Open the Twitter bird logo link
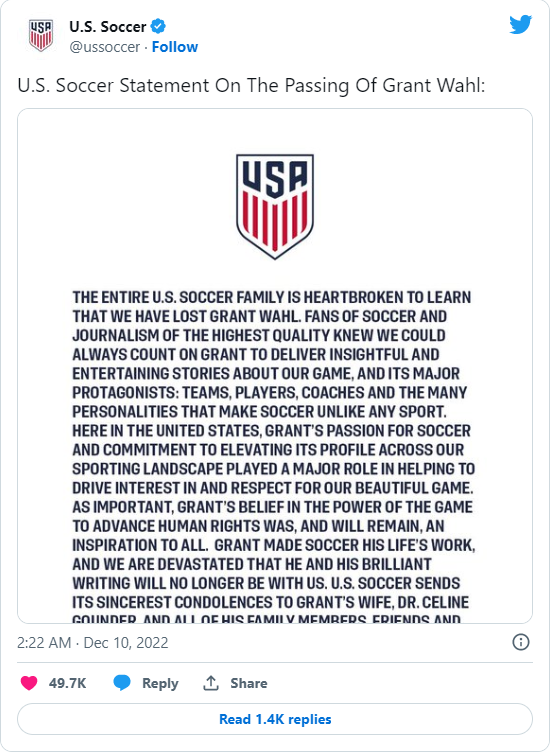This screenshot has height=756, width=559. [x=520, y=24]
